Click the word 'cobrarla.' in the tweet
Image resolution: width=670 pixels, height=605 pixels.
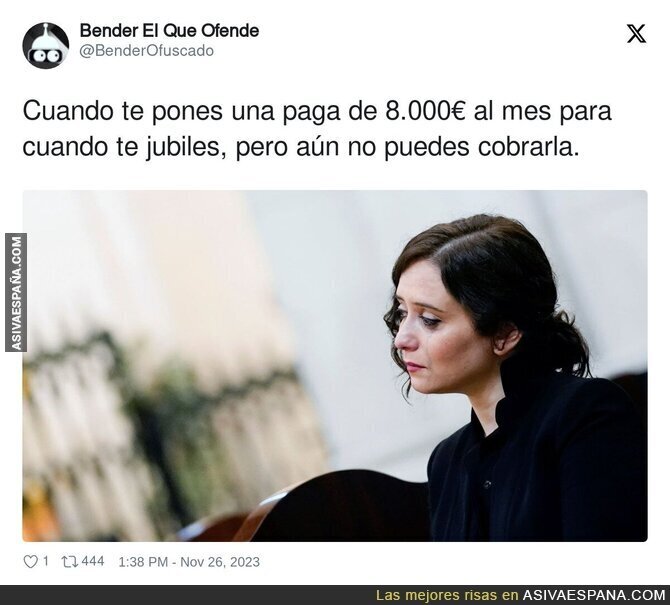click(x=529, y=147)
